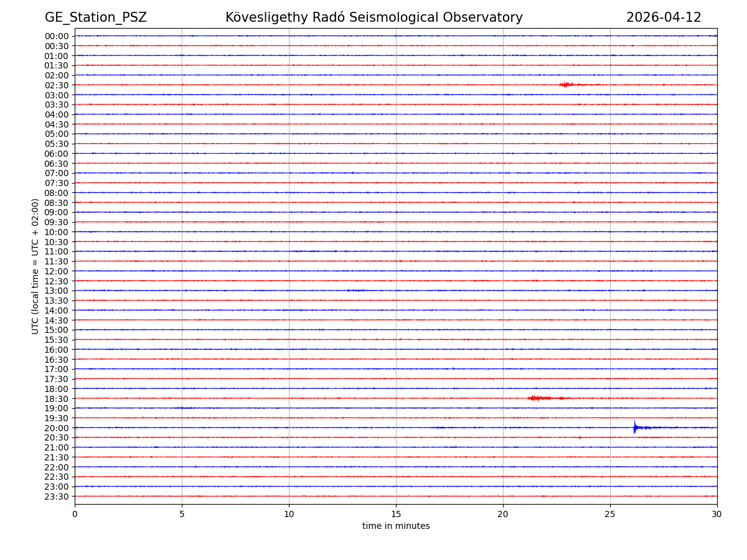Click the 18:30 time label on y-axis

tap(57, 399)
